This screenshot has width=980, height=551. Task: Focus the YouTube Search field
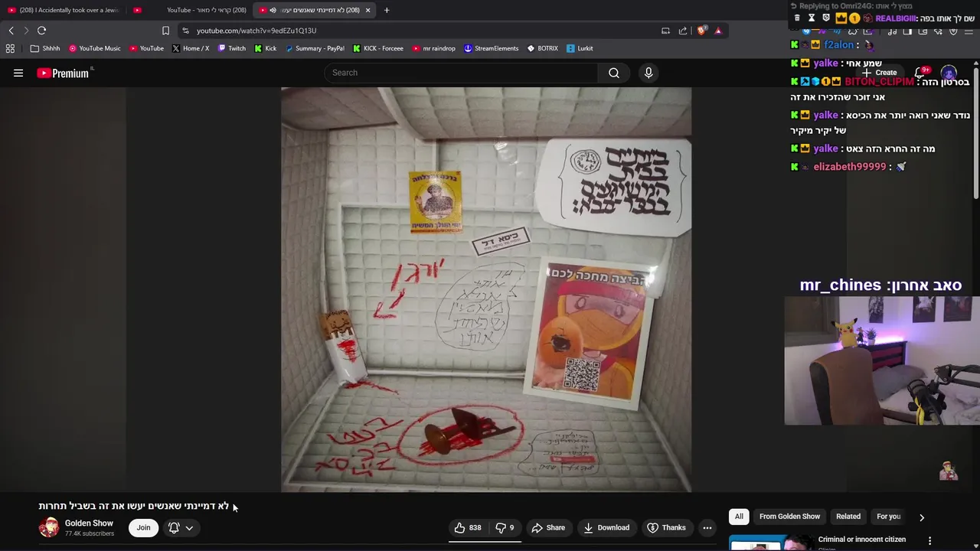[x=461, y=73]
